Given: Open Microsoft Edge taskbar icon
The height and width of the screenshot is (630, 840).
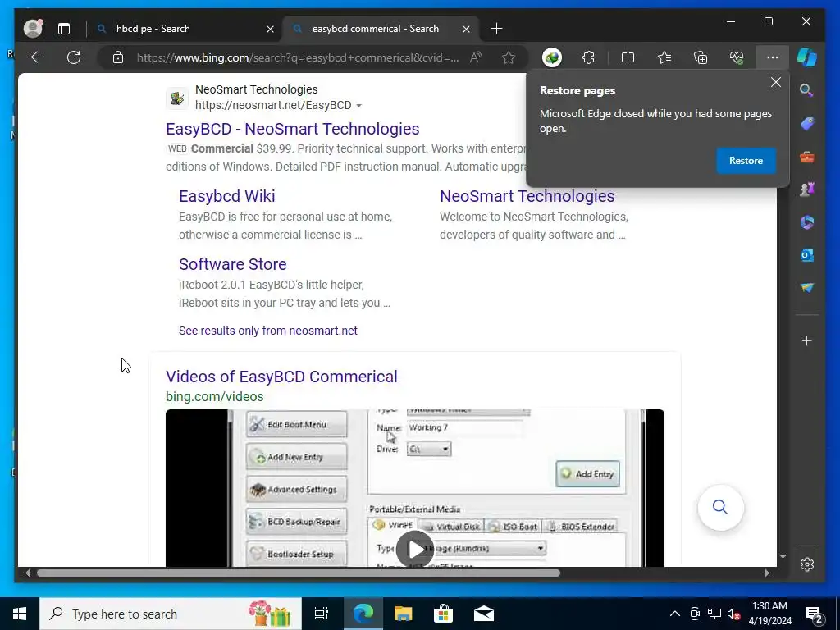Looking at the screenshot, I should [363, 614].
